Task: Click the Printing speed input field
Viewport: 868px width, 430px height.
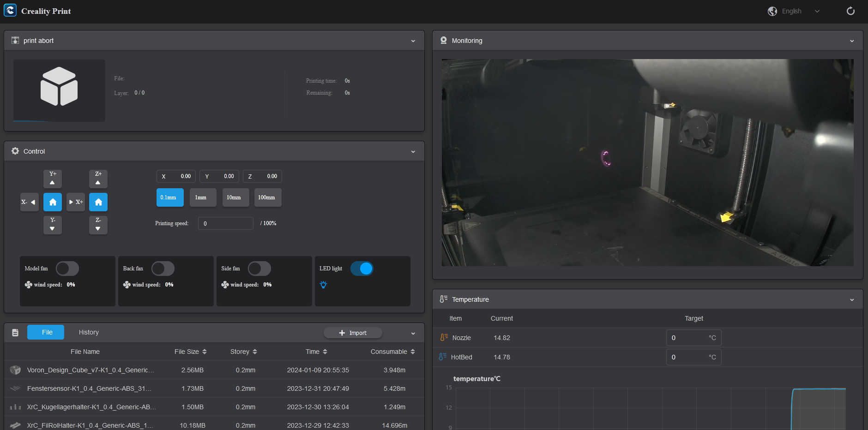Action: pos(226,223)
